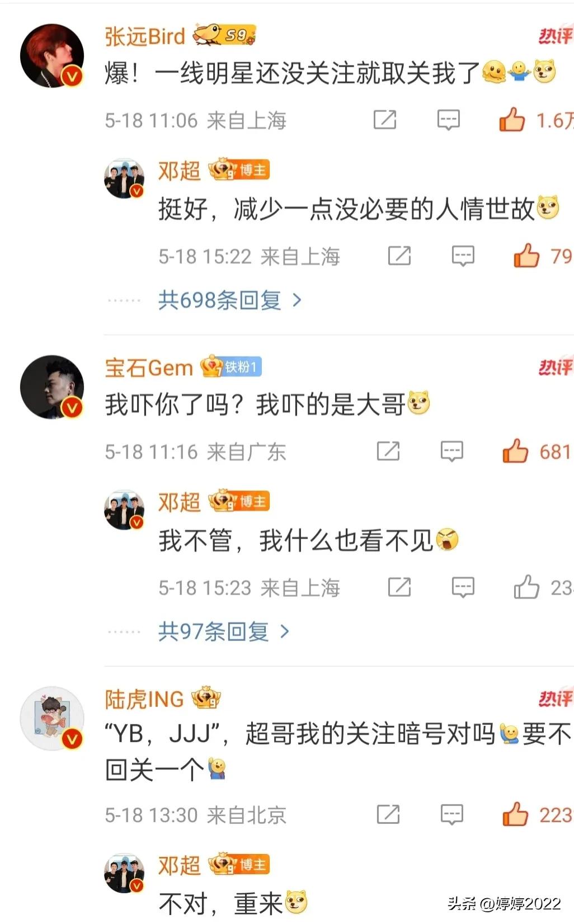Image resolution: width=574 pixels, height=924 pixels.
Task: Like 宝石Gem's comment showing 681
Action: tap(515, 451)
